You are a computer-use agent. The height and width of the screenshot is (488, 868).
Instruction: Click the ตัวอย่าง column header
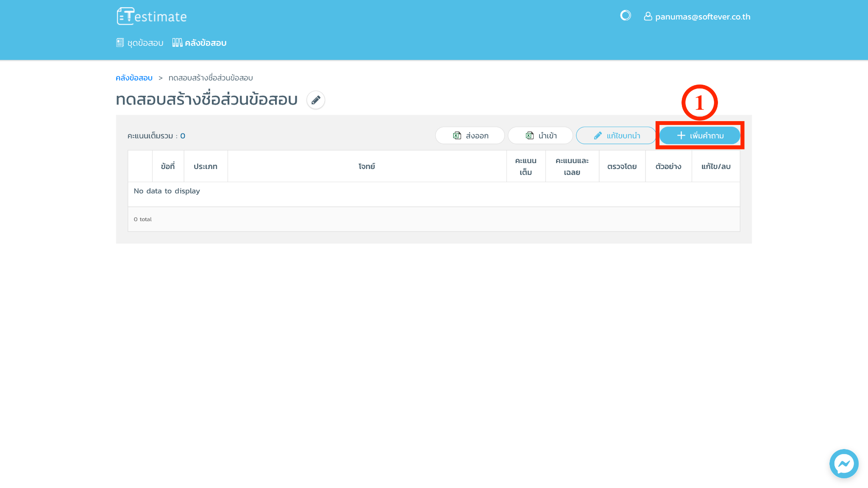click(x=668, y=166)
